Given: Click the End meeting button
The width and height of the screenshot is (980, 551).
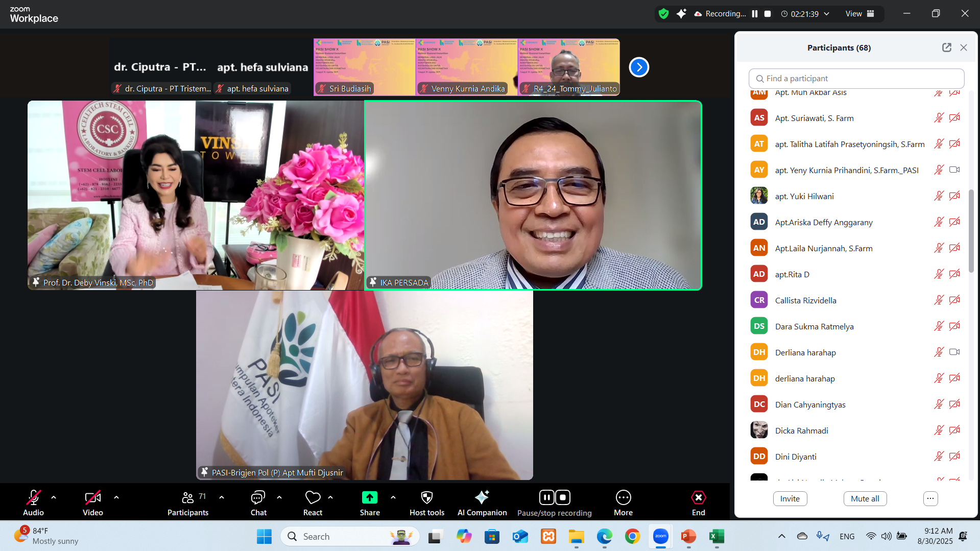Looking at the screenshot, I should click(698, 503).
